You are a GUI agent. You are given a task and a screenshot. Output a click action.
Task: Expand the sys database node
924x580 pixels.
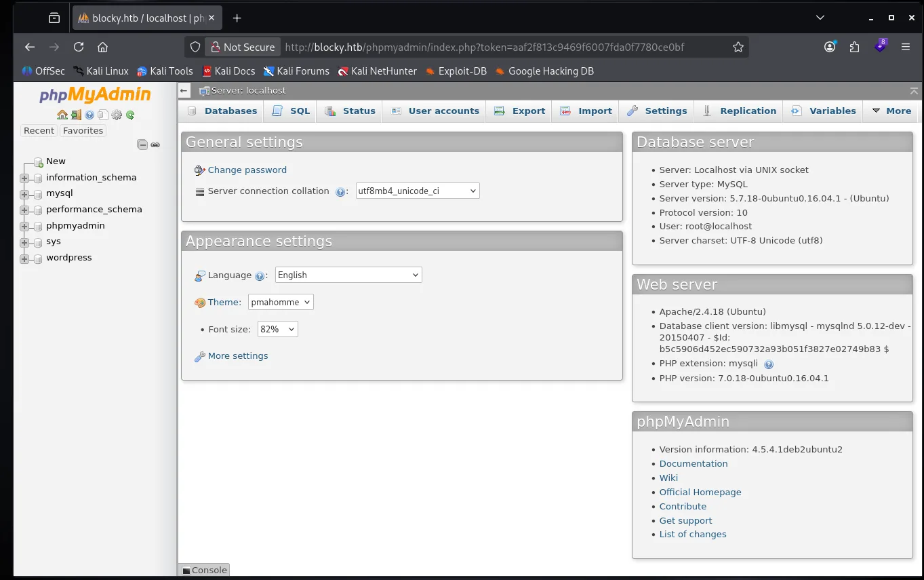pos(25,242)
